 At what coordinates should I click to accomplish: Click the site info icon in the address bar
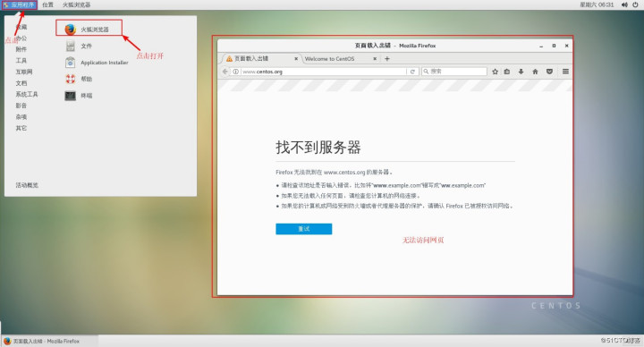[236, 72]
